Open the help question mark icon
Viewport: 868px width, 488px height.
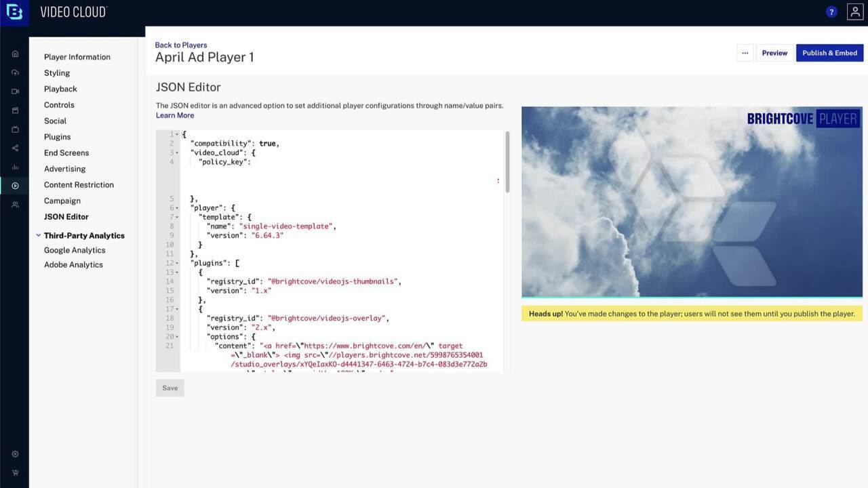pyautogui.click(x=831, y=12)
